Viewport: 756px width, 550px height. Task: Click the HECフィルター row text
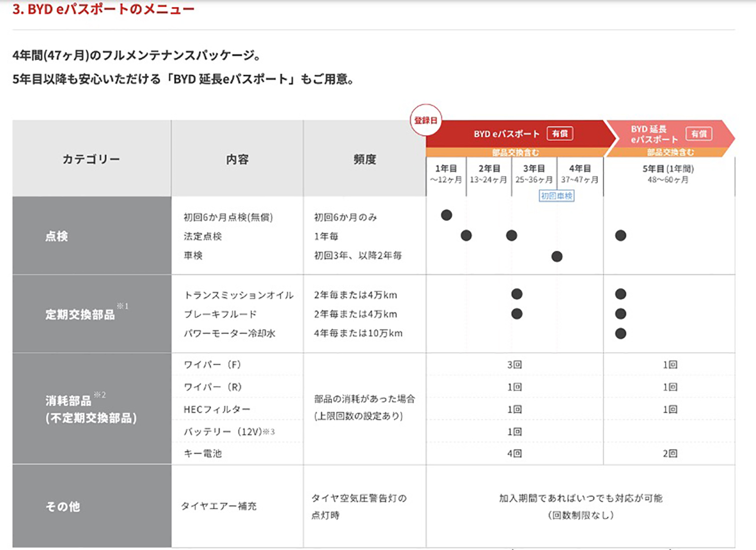217,409
